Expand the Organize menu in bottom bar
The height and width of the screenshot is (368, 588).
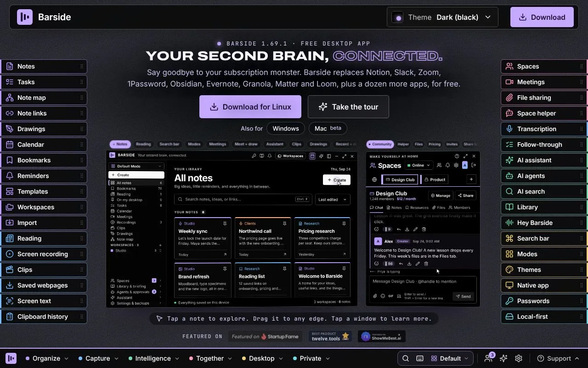click(47, 358)
